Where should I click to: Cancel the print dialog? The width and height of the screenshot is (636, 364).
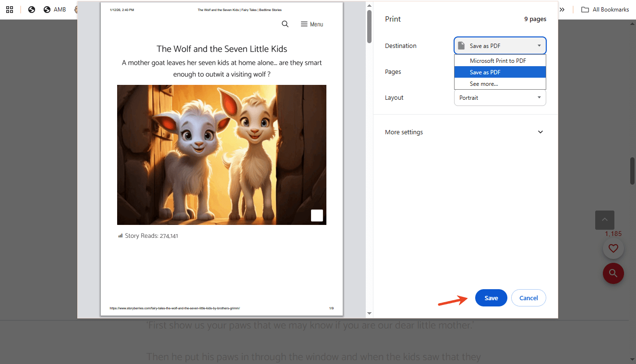coord(528,298)
